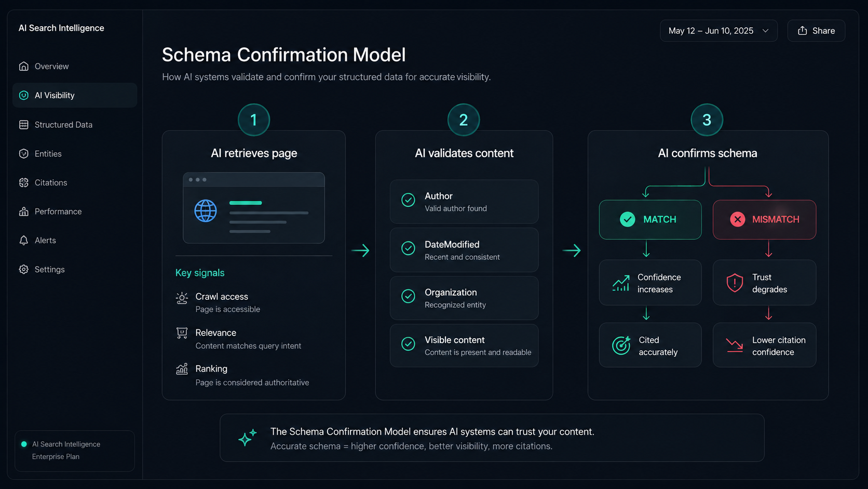Open the date range dropdown
This screenshot has width=868, height=489.
pos(718,31)
